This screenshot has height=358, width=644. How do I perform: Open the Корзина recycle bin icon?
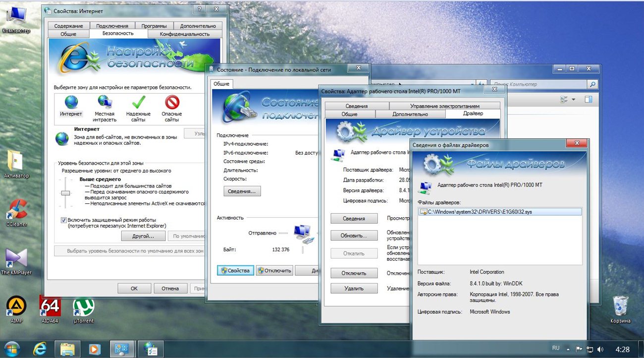pos(620,309)
